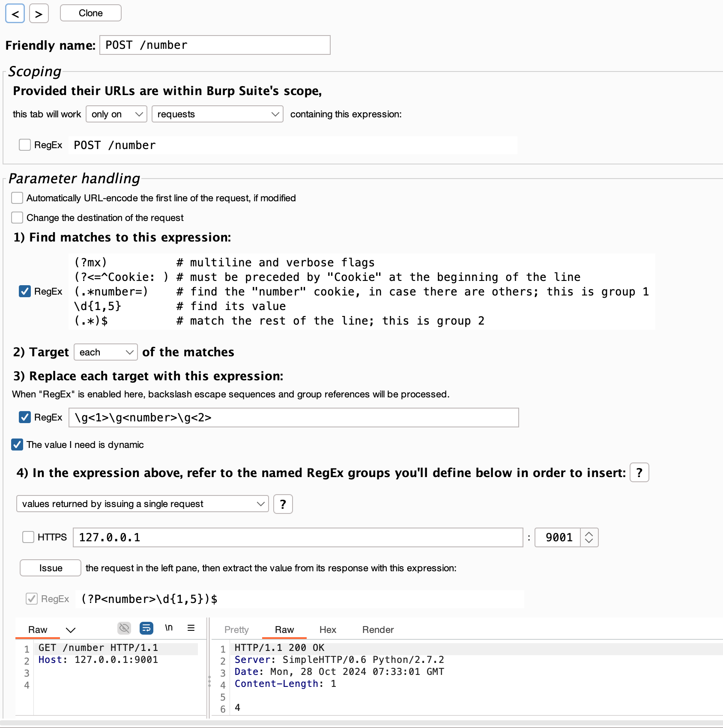Open the request editor hamburger menu
This screenshot has height=728, width=723.
click(191, 628)
